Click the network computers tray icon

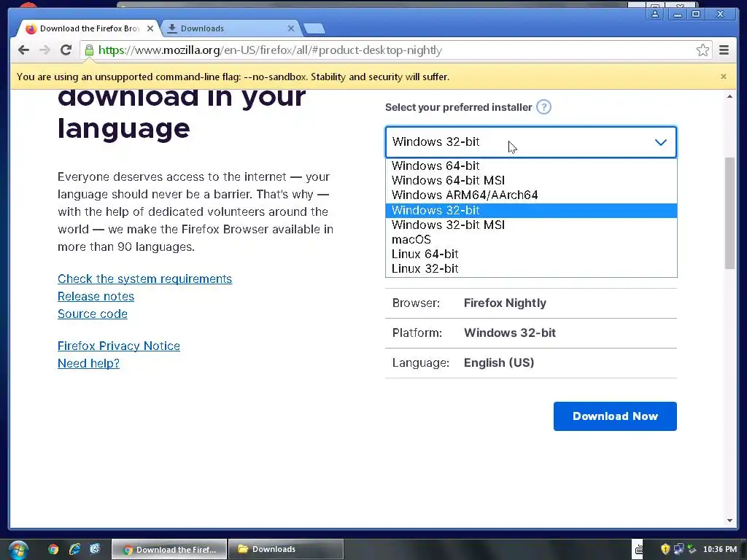tap(678, 549)
